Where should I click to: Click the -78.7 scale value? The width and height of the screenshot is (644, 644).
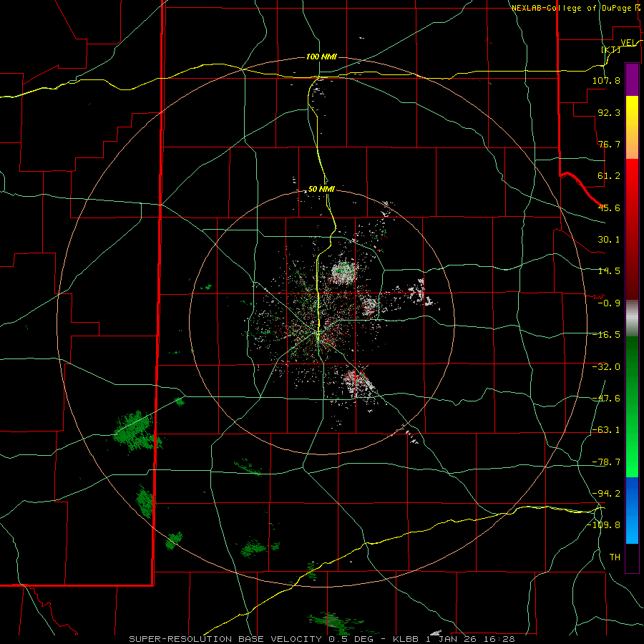[606, 462]
